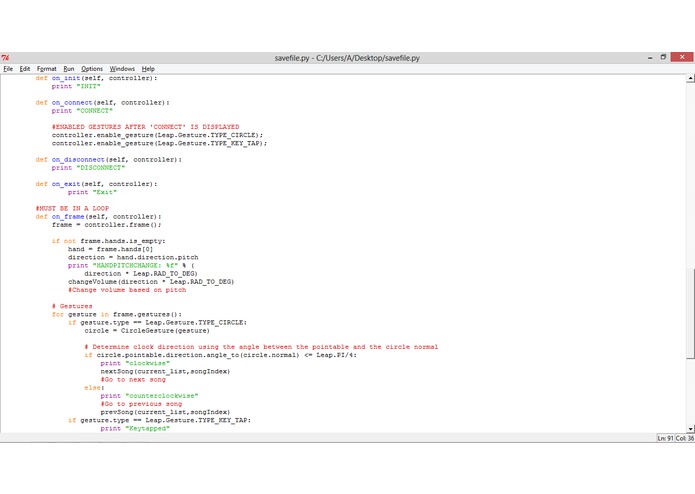Click the #Go to previous song comment
This screenshot has width=695, height=494.
point(141,404)
